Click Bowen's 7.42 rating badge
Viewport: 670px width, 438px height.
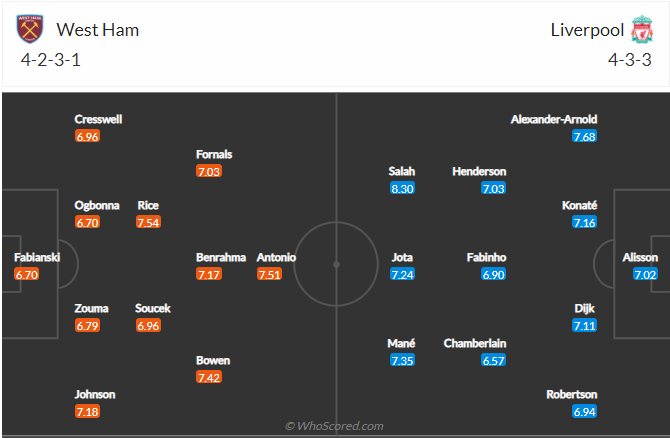point(208,377)
